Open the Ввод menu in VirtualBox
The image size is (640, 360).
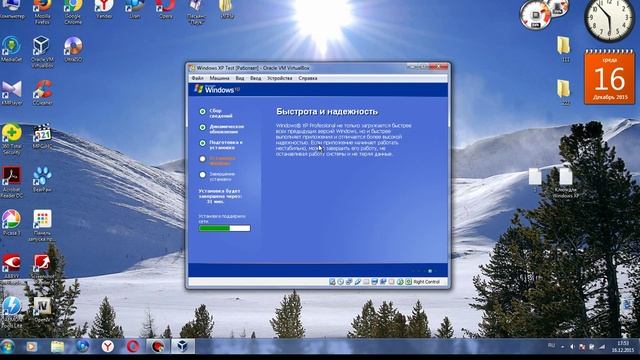coord(256,78)
